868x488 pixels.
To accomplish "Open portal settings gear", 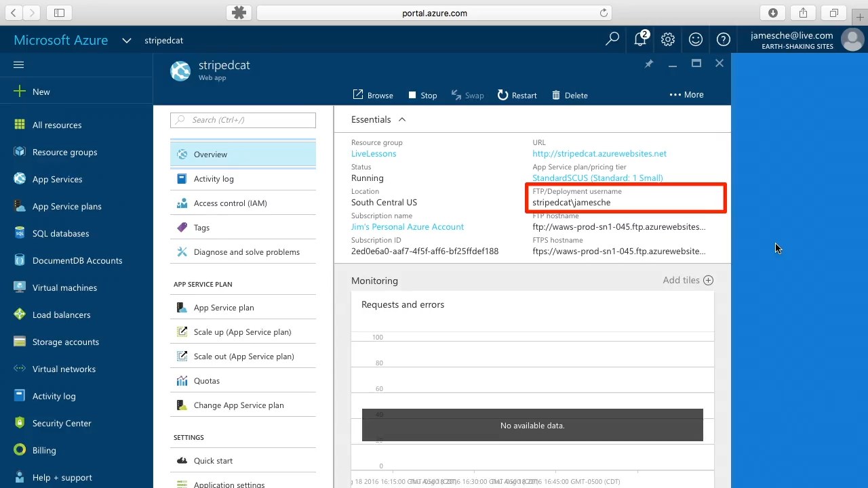I will [x=668, y=39].
